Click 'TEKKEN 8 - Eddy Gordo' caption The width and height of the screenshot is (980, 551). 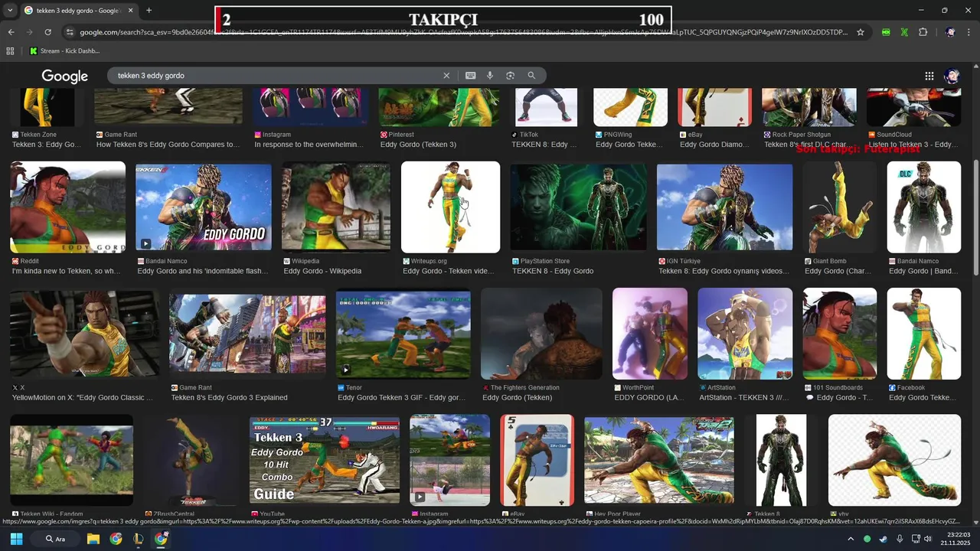tap(553, 271)
